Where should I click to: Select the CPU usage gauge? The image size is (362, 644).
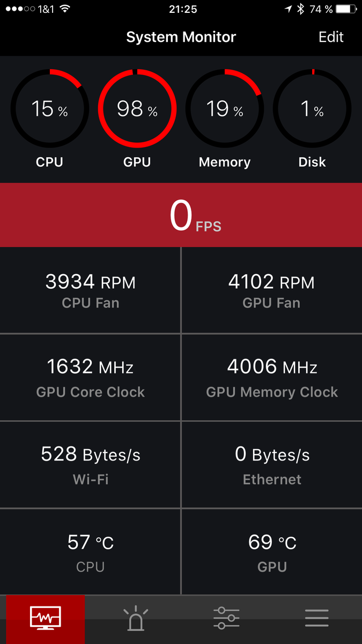49,109
